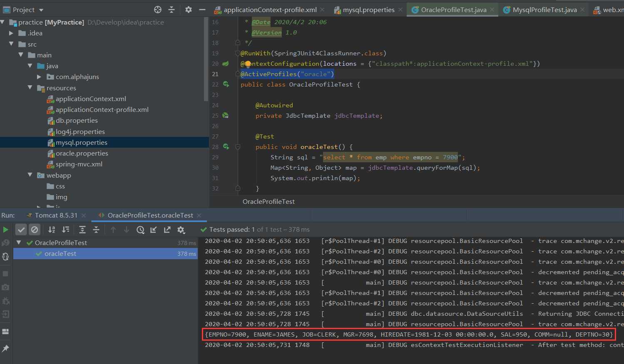Click the restore layout icon
Image resolution: width=624 pixels, height=364 pixels.
pyautogui.click(x=5, y=332)
